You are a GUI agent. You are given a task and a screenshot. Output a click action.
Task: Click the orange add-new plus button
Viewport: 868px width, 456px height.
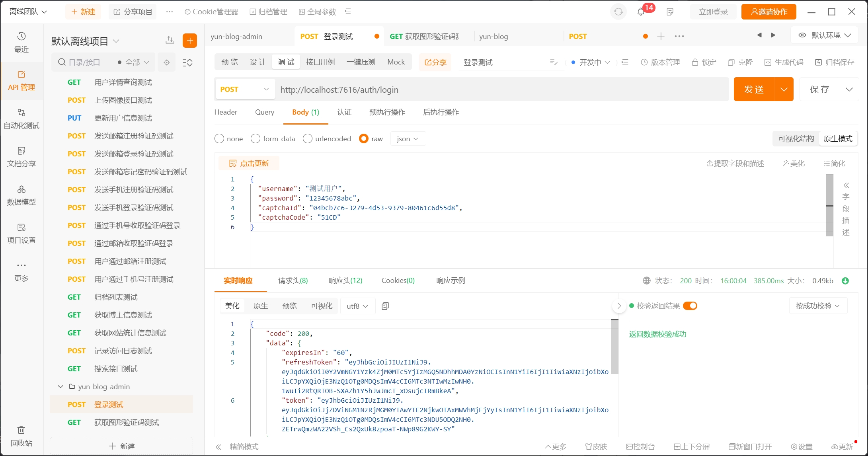[x=190, y=41]
